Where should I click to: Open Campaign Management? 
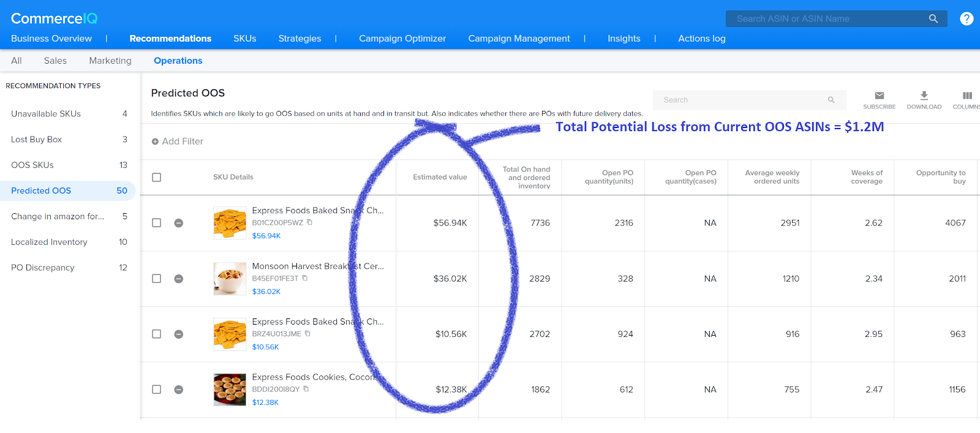pyautogui.click(x=519, y=39)
